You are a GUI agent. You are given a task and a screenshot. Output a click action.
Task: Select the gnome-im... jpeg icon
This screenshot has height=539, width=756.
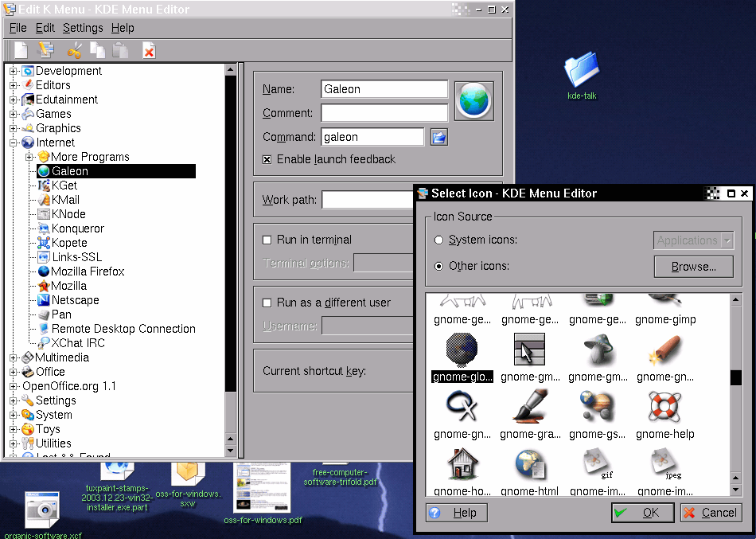(665, 472)
